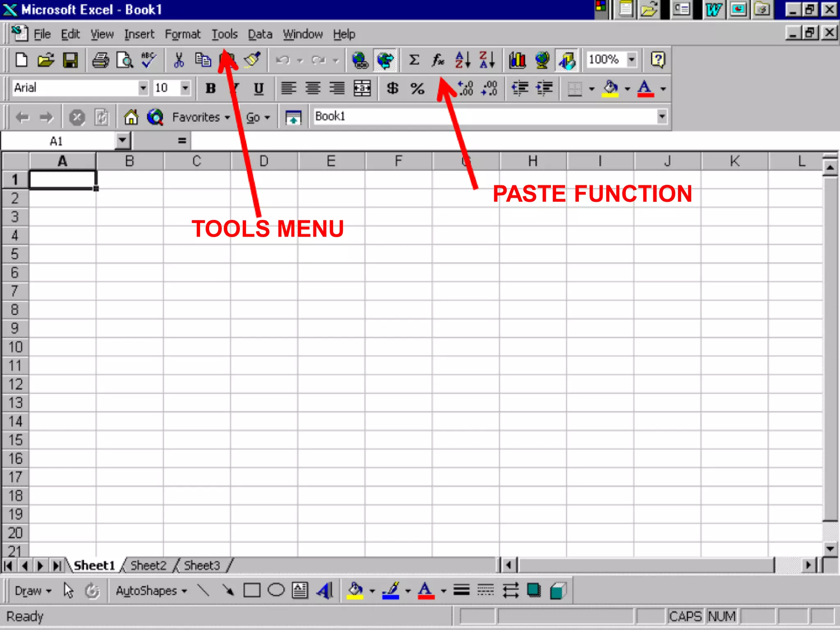Open the Favorites dropdown

[x=201, y=117]
